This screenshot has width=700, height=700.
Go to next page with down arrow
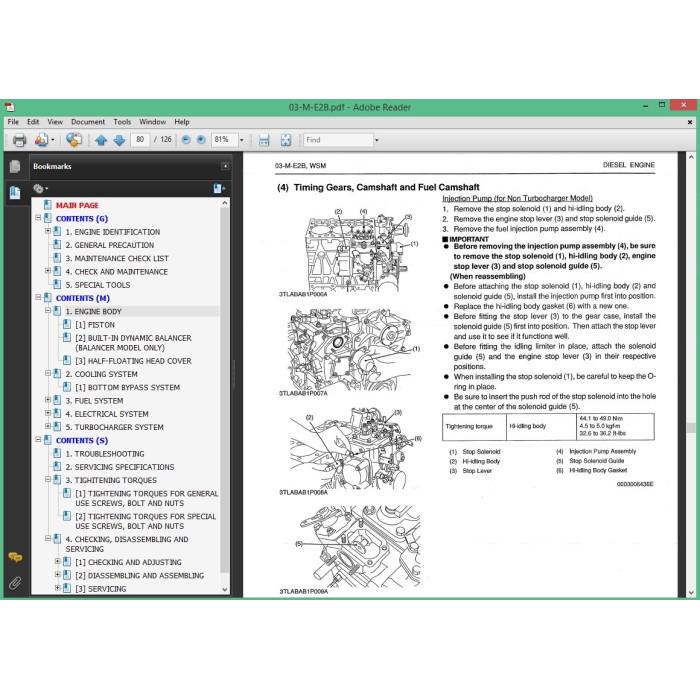pos(119,140)
